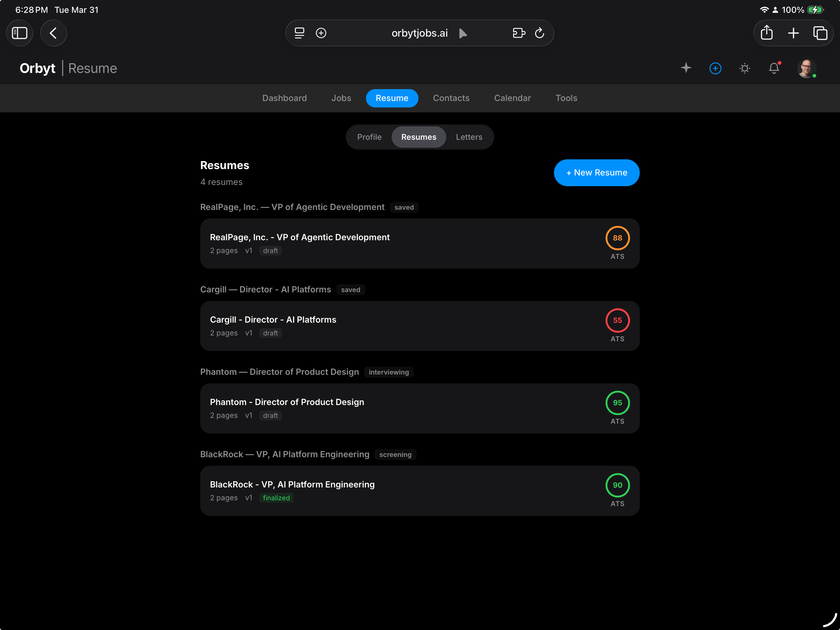Open Safari's sidebar panel icon
The height and width of the screenshot is (630, 840).
coord(19,33)
